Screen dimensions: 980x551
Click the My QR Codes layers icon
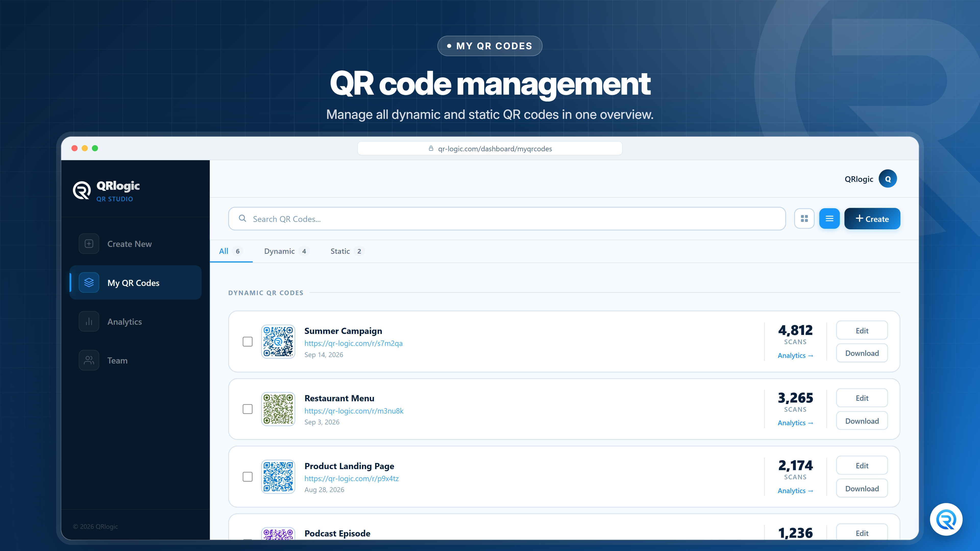tap(89, 283)
